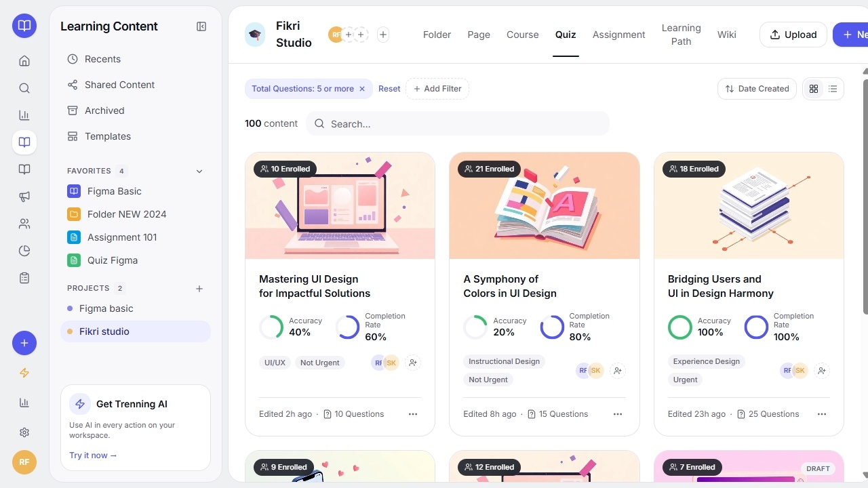Open Archived in the sidebar
The height and width of the screenshot is (488, 868).
point(136,110)
